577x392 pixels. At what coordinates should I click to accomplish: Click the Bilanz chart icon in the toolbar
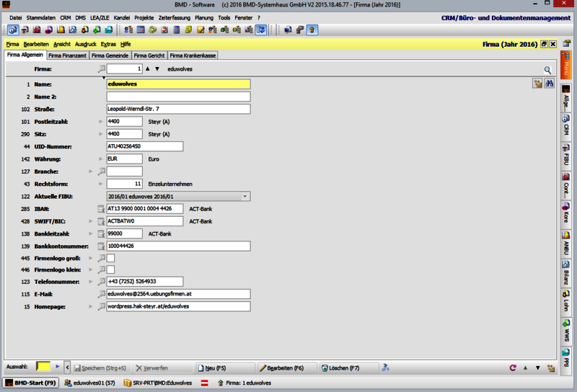click(73, 30)
